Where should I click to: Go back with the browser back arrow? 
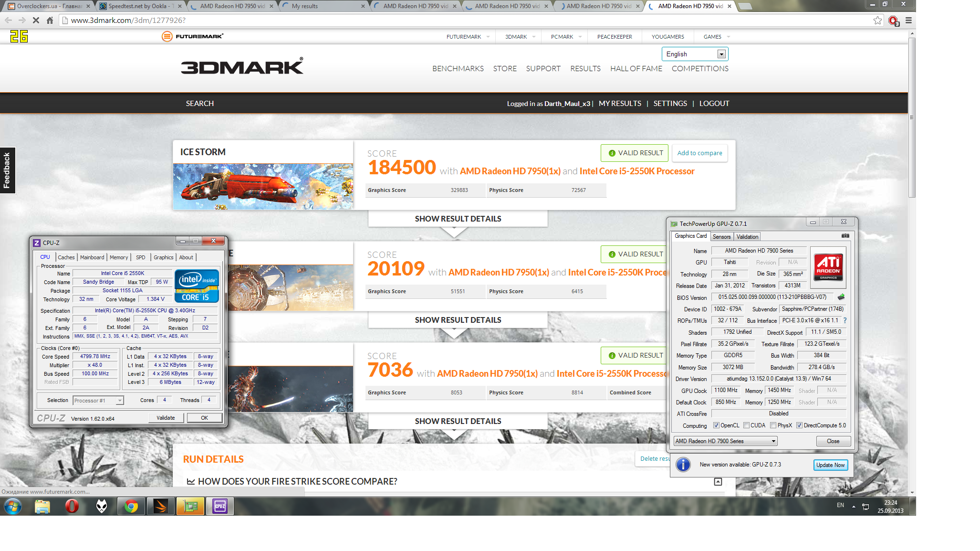click(8, 20)
